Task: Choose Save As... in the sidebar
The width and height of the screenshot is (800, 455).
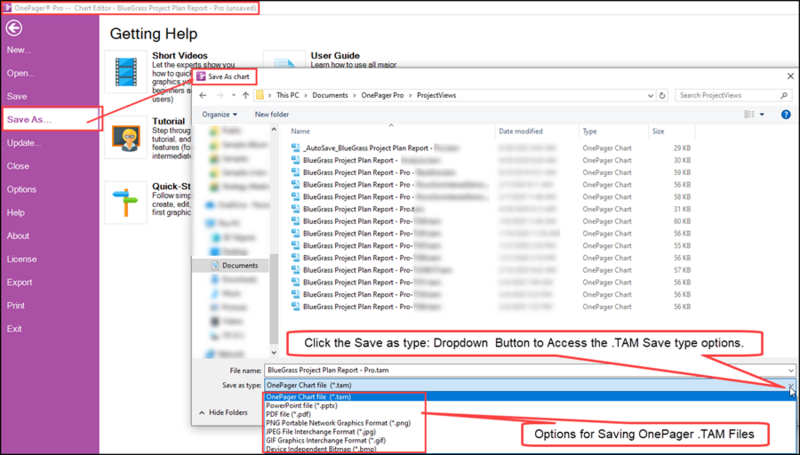Action: click(29, 119)
